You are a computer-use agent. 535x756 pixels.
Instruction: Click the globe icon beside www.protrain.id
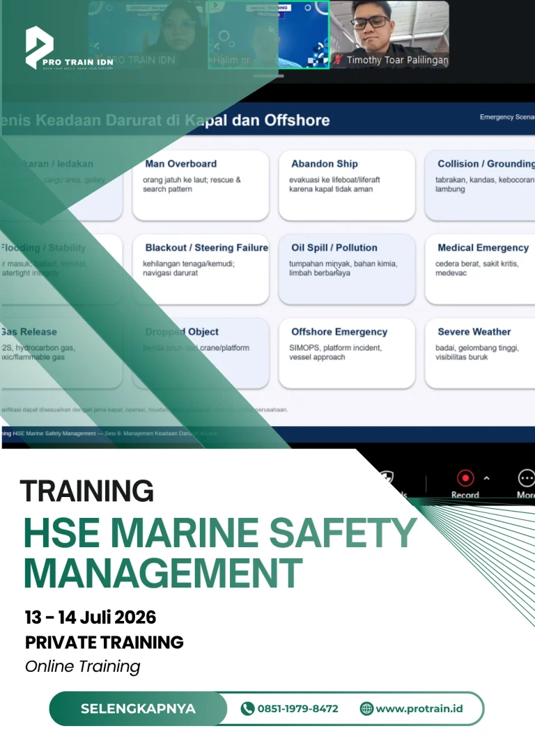[x=366, y=708]
